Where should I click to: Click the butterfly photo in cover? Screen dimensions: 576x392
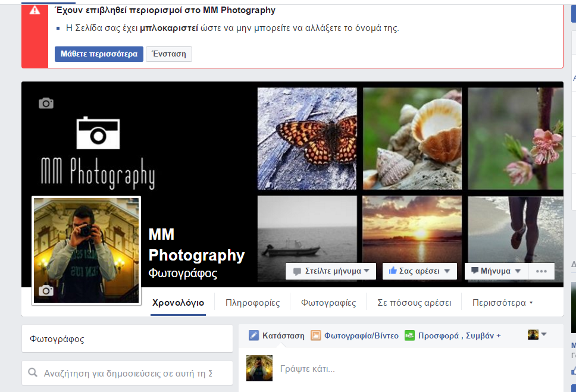tap(307, 139)
